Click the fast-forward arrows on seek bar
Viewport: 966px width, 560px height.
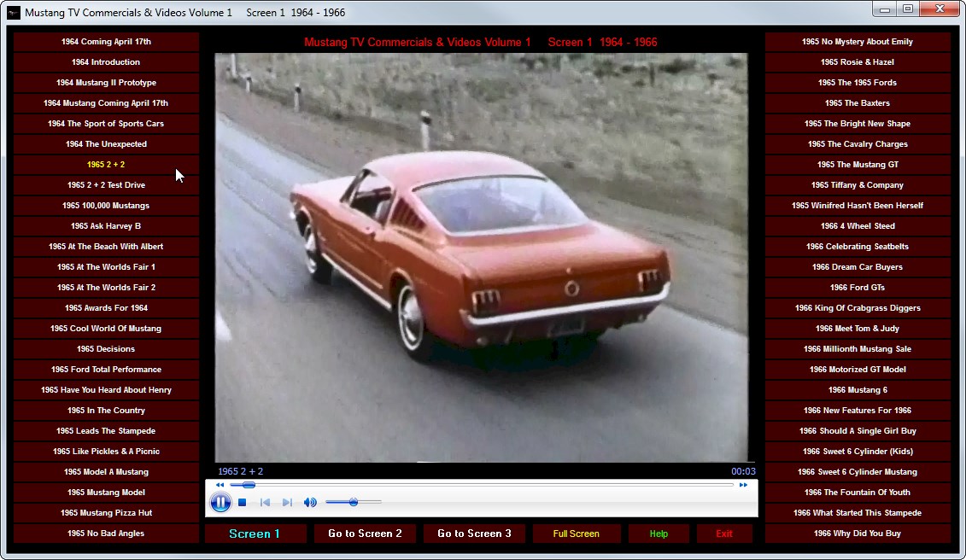point(743,485)
